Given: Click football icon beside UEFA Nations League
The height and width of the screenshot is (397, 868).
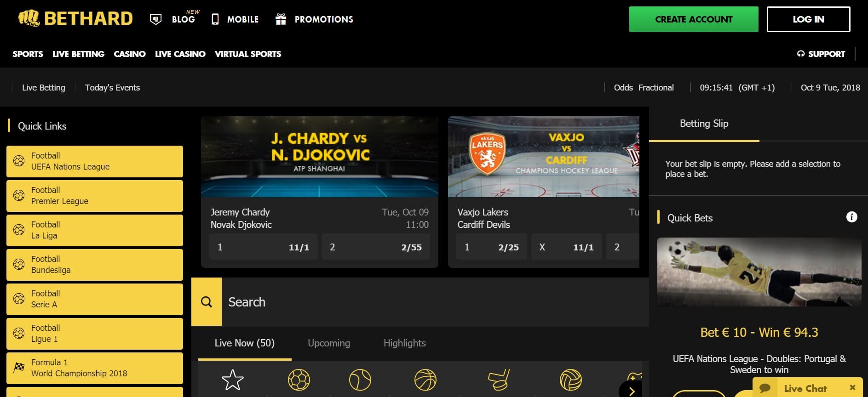Looking at the screenshot, I should pyautogui.click(x=19, y=161).
